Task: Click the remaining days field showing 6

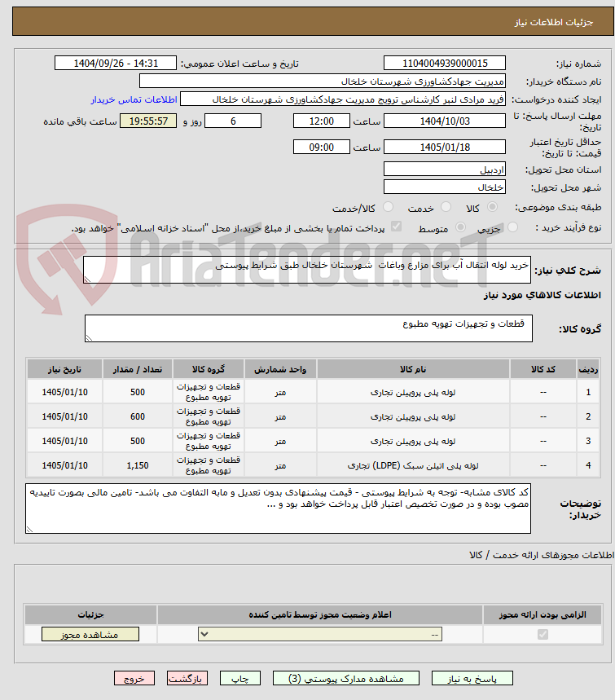Action: tap(232, 121)
